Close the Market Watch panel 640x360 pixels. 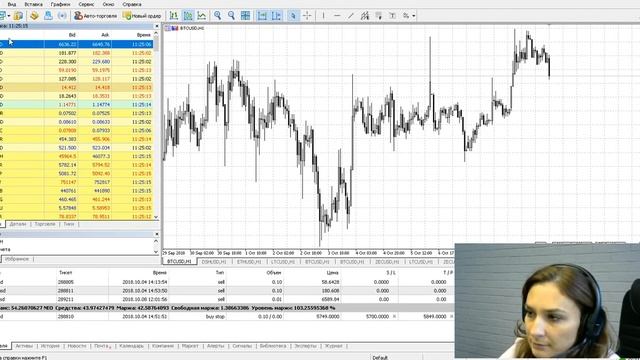click(x=156, y=26)
